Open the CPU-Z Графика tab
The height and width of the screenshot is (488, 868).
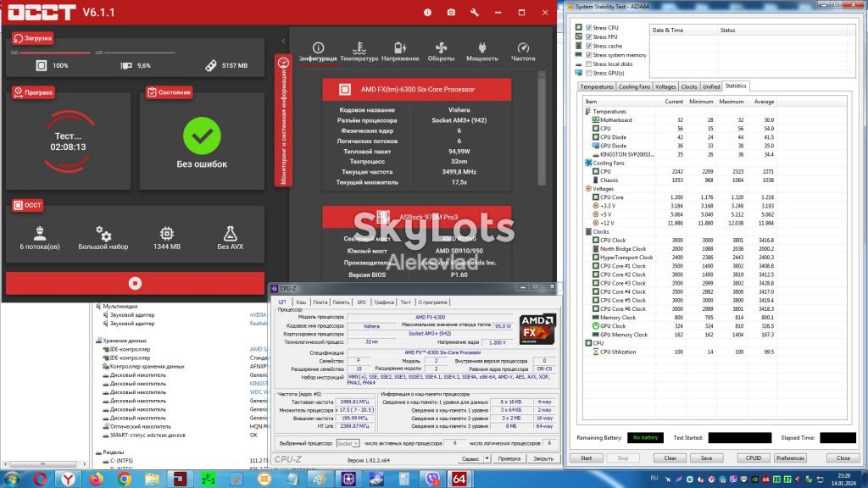click(x=384, y=302)
